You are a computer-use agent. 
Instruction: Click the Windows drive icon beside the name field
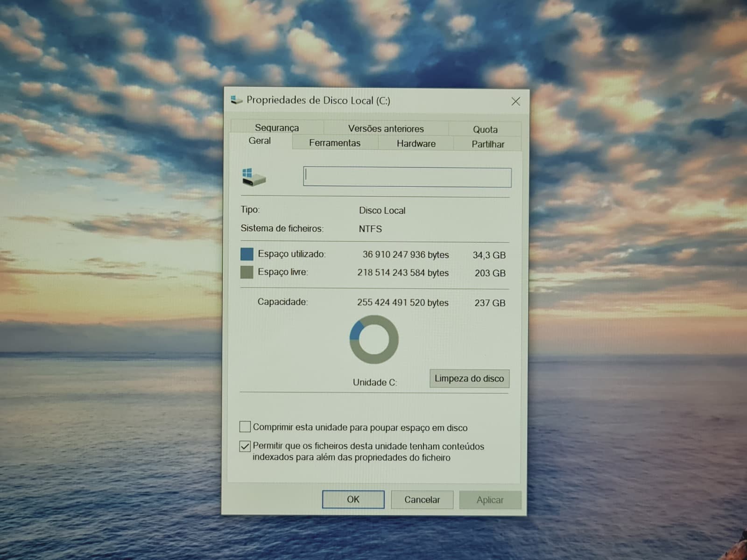pyautogui.click(x=254, y=177)
